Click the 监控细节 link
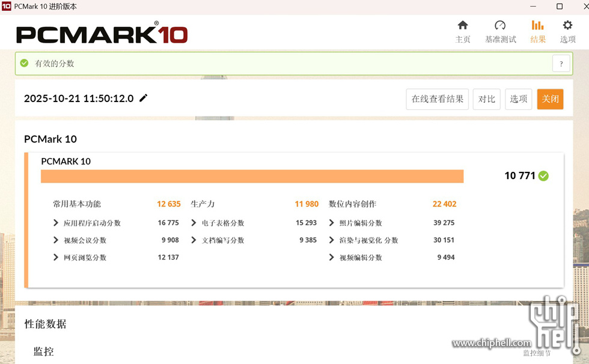This screenshot has height=364, width=589. [537, 353]
